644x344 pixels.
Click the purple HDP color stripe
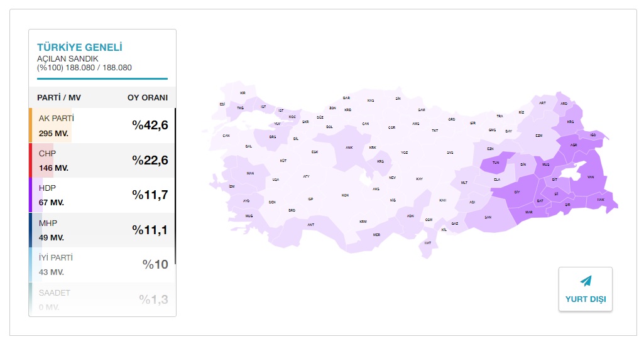(x=30, y=195)
